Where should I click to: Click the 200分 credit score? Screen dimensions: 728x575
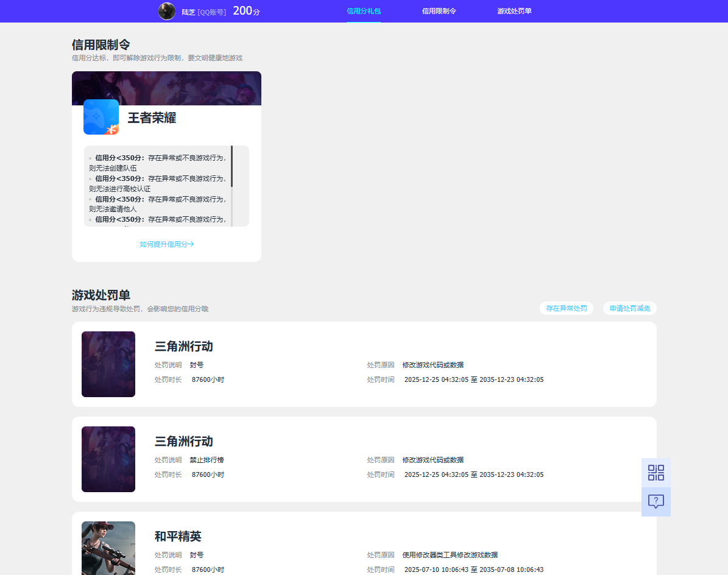(x=246, y=11)
